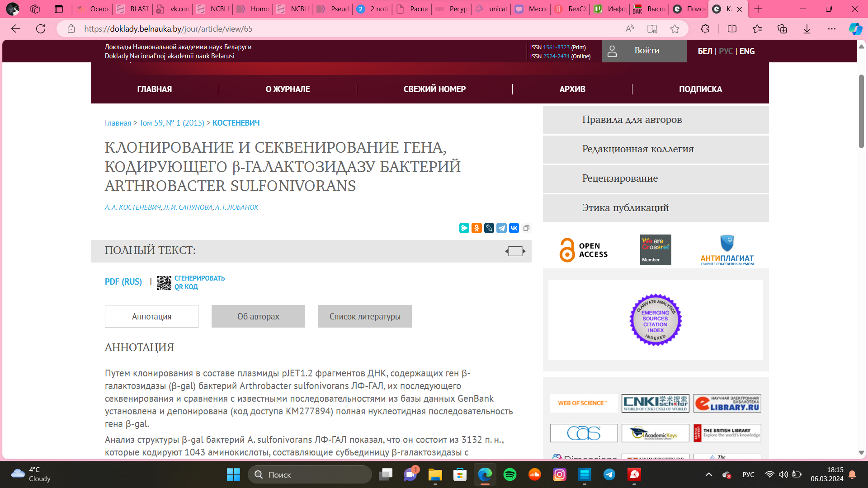The height and width of the screenshot is (488, 868).
Task: Open the CNKI scholar logo link
Action: coord(656,403)
